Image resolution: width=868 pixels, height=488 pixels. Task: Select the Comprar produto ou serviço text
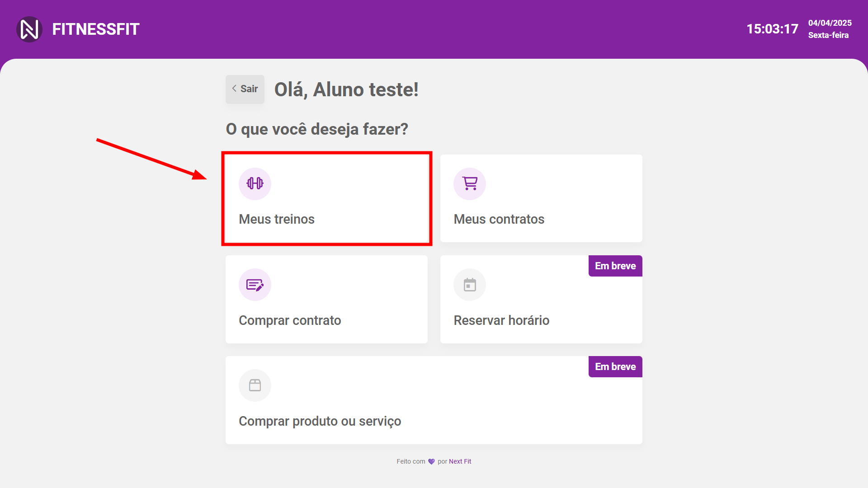[x=320, y=421]
